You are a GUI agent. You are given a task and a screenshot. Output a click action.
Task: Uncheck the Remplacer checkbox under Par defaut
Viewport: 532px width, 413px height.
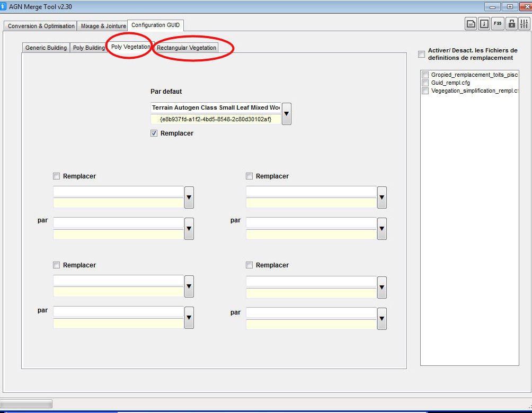[154, 134]
